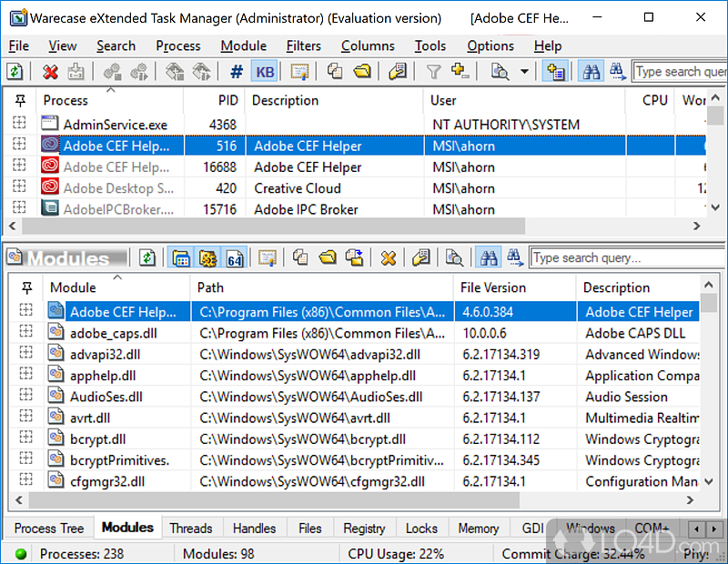Click the Modules panel refresh icon

tap(147, 257)
